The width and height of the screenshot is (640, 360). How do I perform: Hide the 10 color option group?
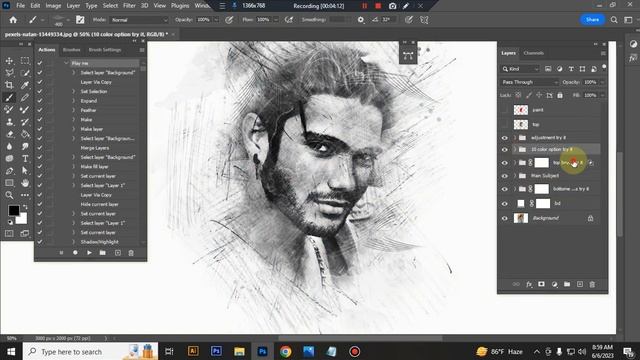pyautogui.click(x=504, y=150)
